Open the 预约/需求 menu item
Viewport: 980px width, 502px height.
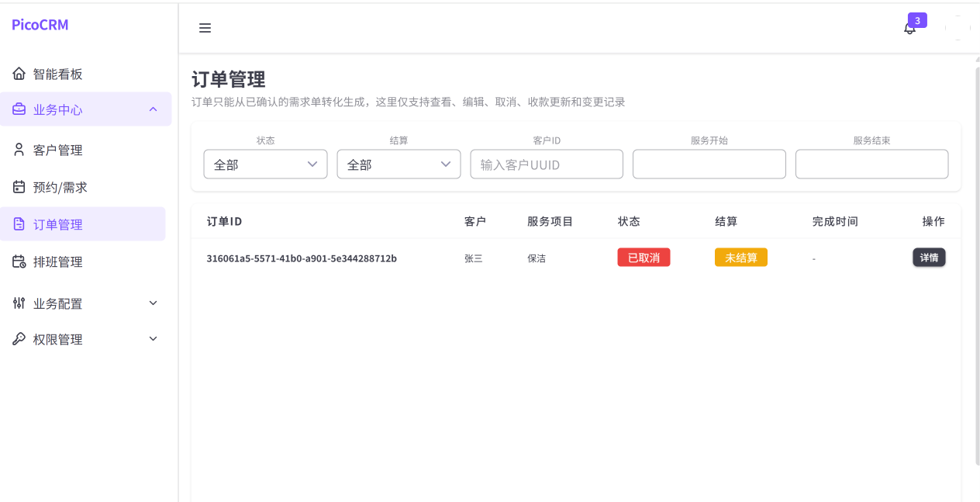point(83,187)
